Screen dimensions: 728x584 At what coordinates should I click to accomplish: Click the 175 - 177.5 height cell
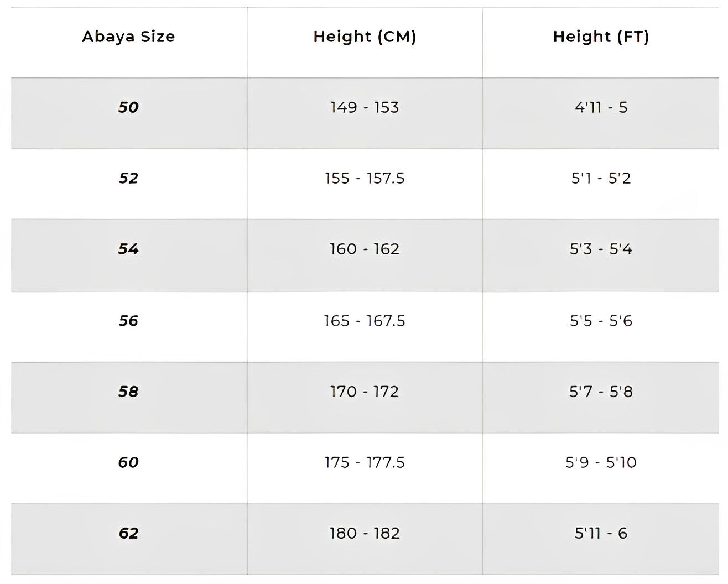point(365,462)
